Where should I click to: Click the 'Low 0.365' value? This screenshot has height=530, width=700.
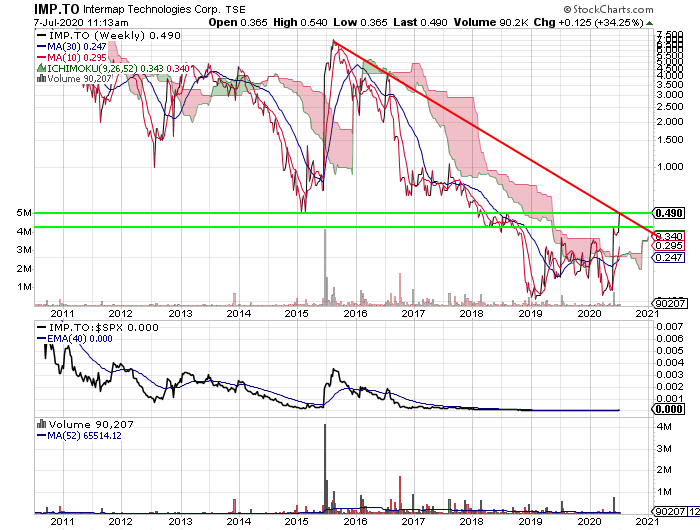point(360,22)
